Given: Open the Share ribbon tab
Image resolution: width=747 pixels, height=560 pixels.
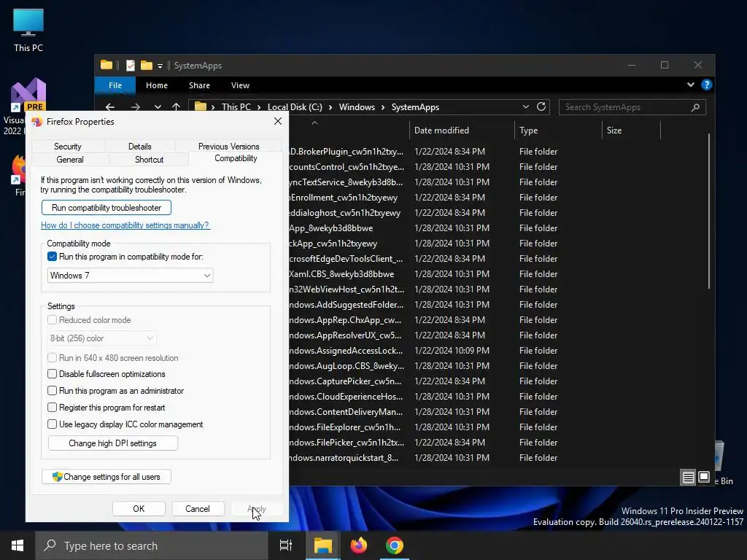Looking at the screenshot, I should (199, 85).
